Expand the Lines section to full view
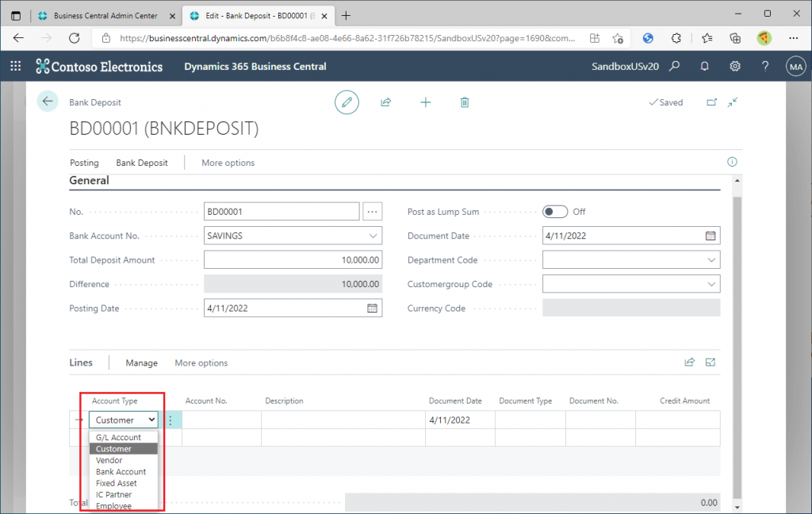 (x=710, y=362)
